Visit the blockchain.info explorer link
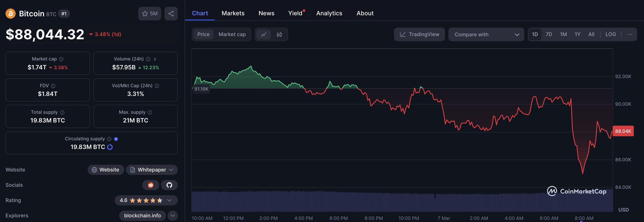The image size is (644, 222). point(142,215)
